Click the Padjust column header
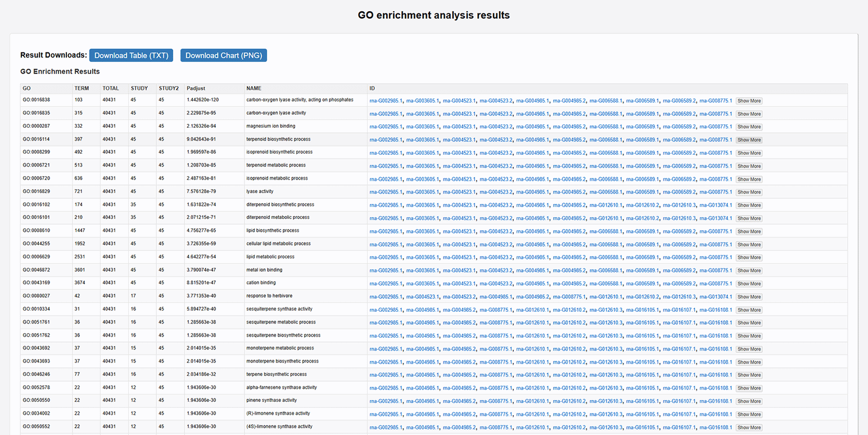Image resolution: width=868 pixels, height=435 pixels. [x=196, y=88]
